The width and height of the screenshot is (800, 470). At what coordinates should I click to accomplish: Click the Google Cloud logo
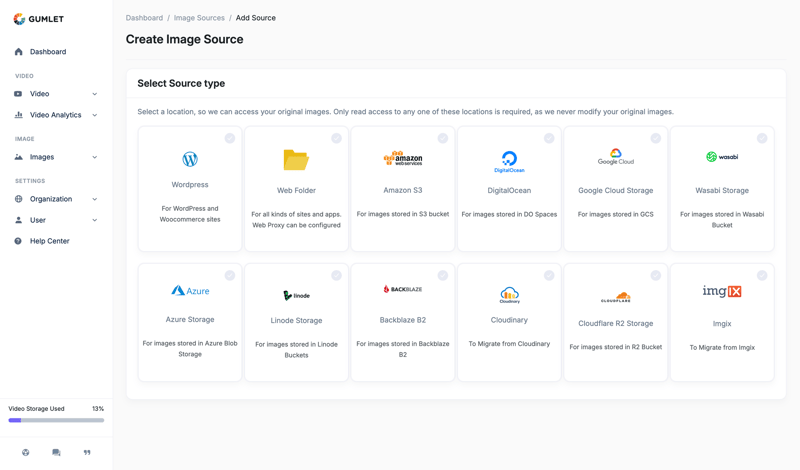point(616,156)
